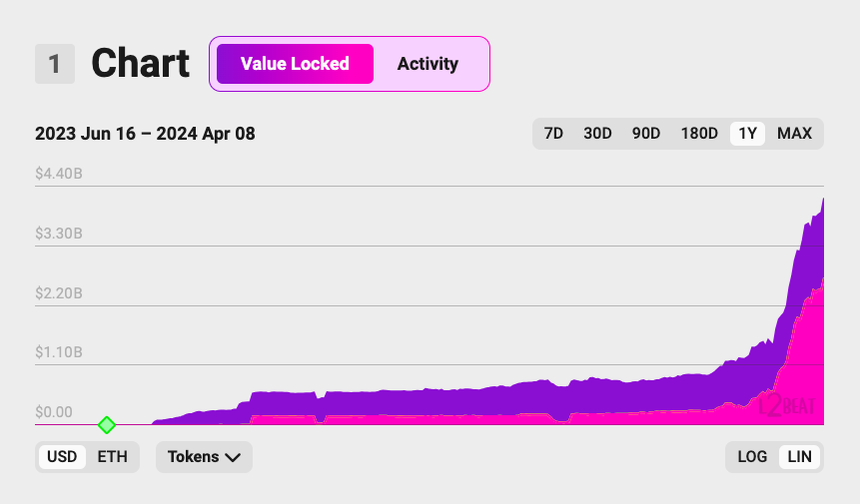Select the 7D time range
This screenshot has height=504, width=860.
(553, 133)
